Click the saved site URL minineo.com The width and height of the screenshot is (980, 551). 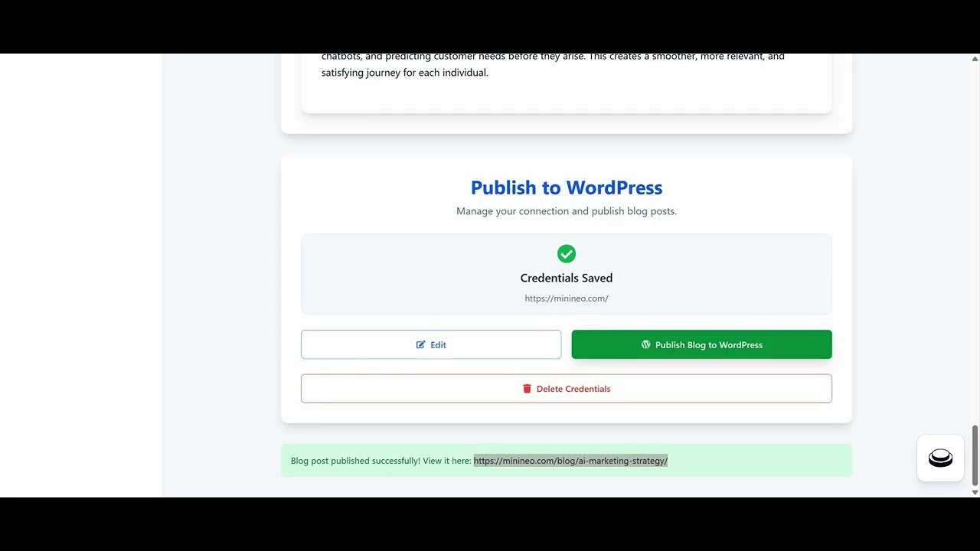pyautogui.click(x=567, y=298)
